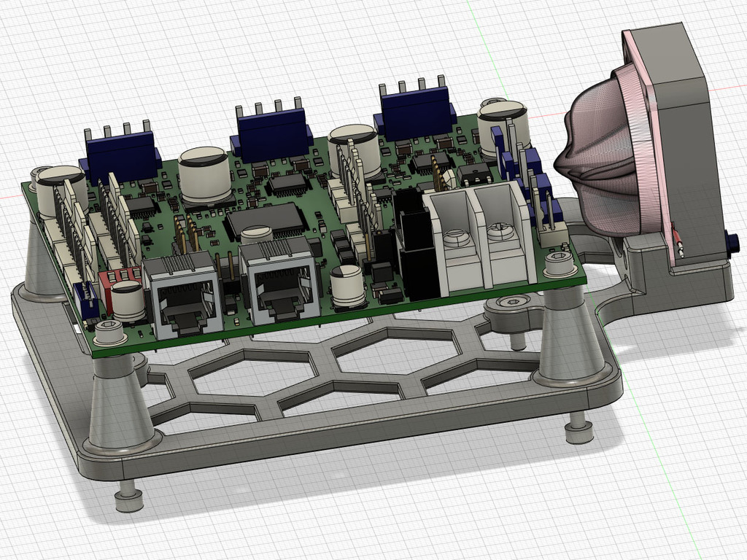Pick the white two-position screw terminal block
Image resolution: width=747 pixels, height=560 pixels.
479,238
